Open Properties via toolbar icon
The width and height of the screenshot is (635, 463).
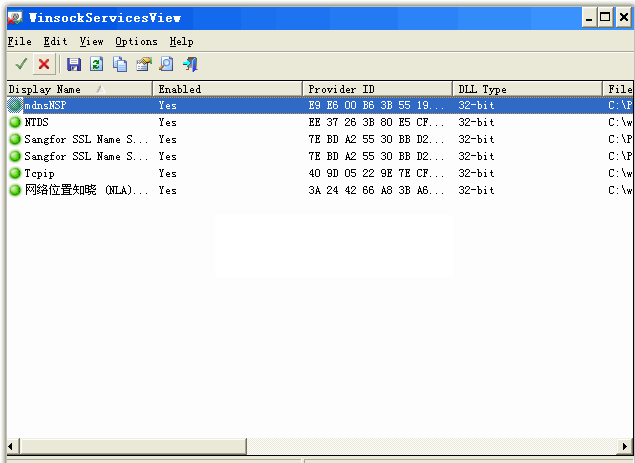tap(143, 64)
